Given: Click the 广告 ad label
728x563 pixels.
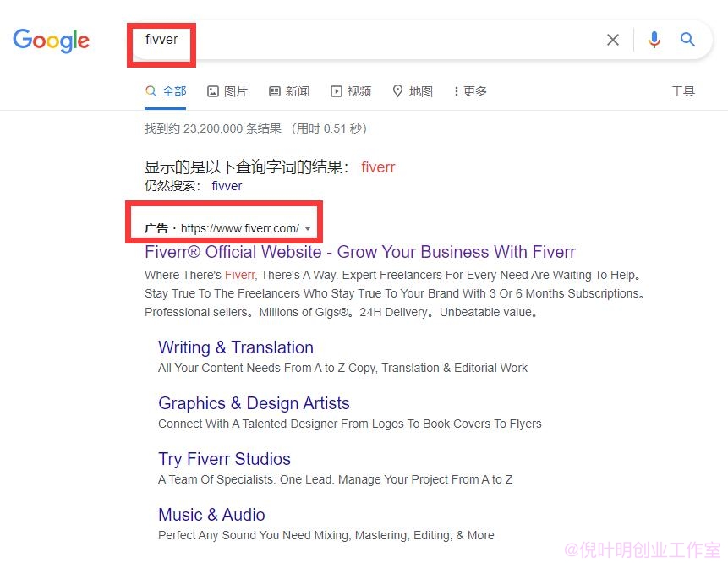Looking at the screenshot, I should [156, 228].
